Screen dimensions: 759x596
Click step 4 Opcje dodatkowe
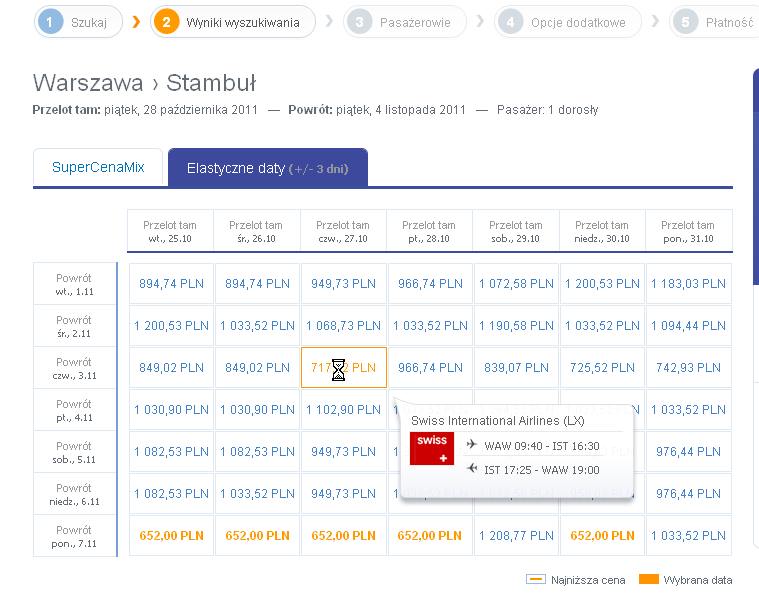coord(568,22)
